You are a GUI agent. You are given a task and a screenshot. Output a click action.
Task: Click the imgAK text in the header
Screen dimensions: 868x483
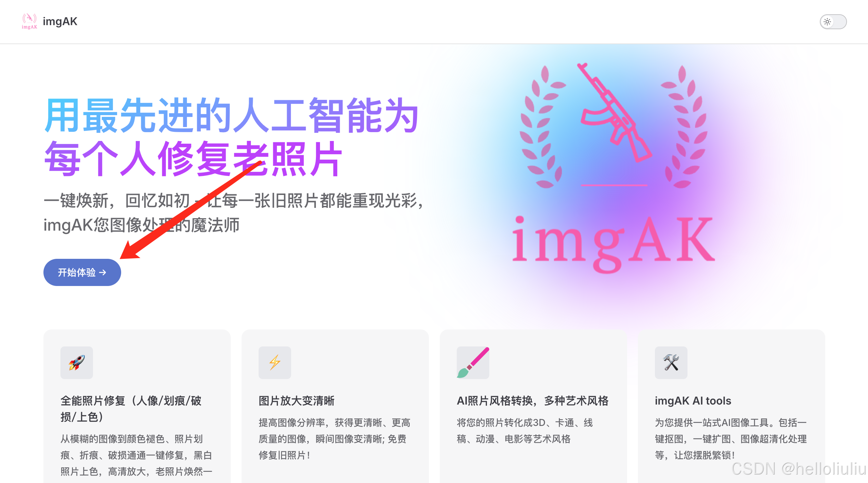click(60, 21)
